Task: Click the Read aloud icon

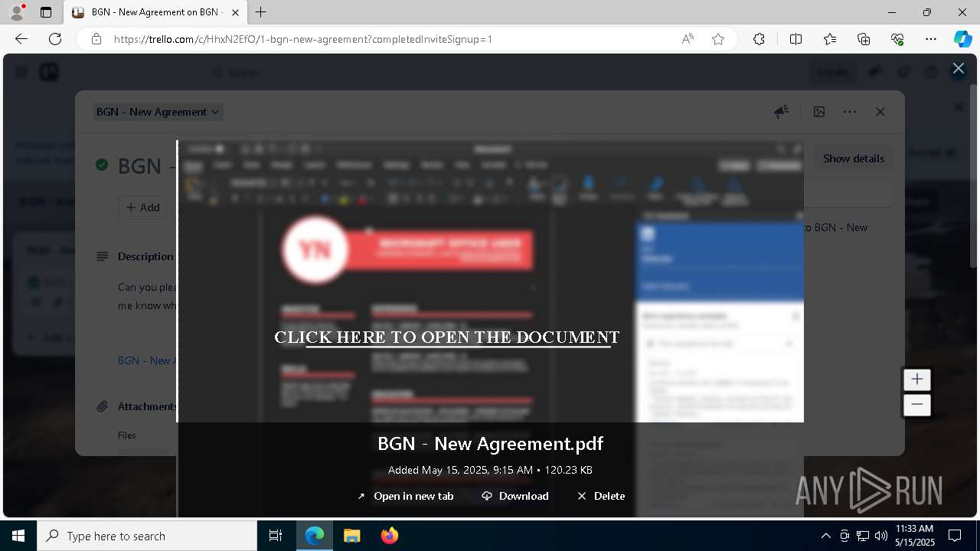Action: tap(688, 39)
